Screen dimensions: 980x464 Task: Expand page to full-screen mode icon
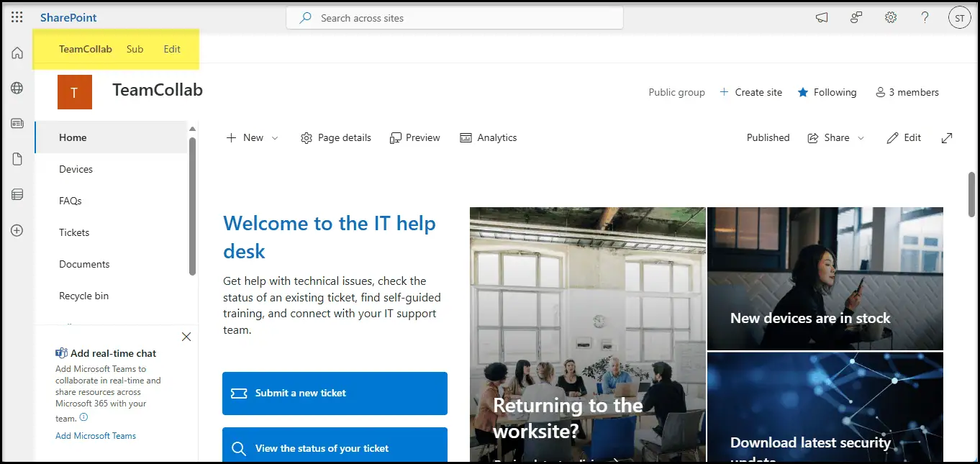(947, 137)
